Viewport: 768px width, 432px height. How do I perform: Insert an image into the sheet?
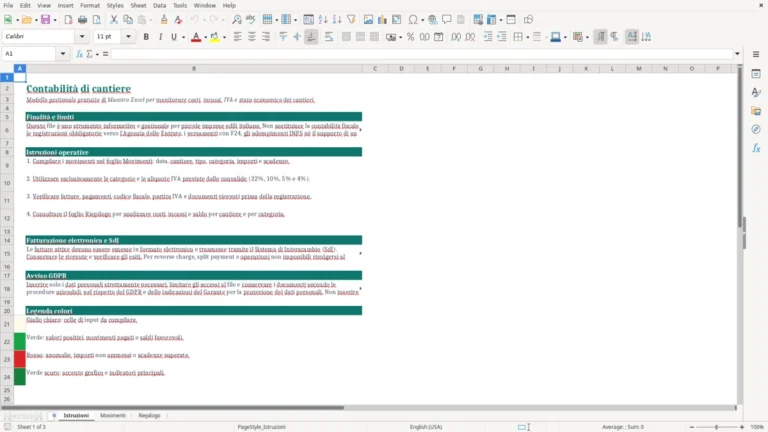click(x=368, y=20)
